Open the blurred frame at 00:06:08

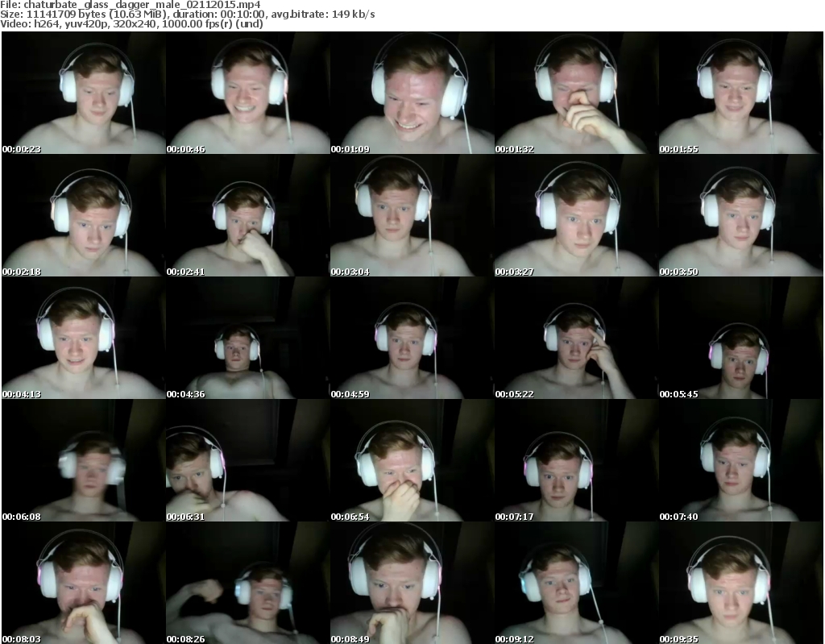84,461
